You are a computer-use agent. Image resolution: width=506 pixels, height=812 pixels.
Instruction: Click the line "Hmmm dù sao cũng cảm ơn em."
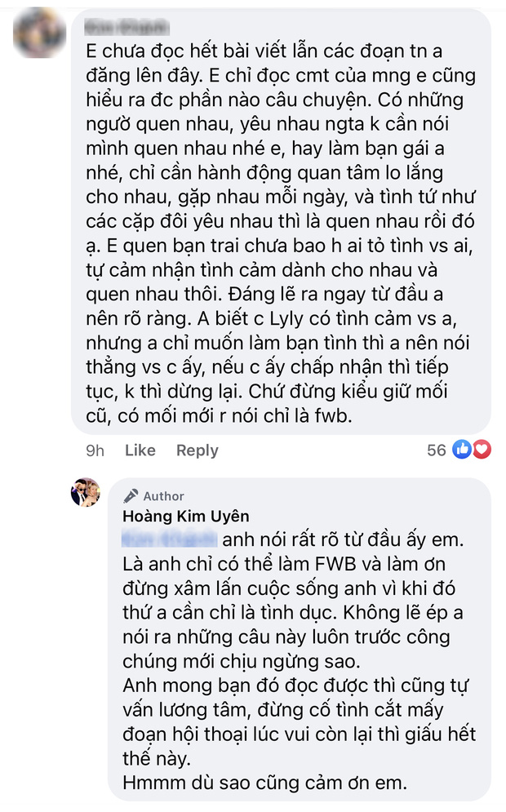264,783
